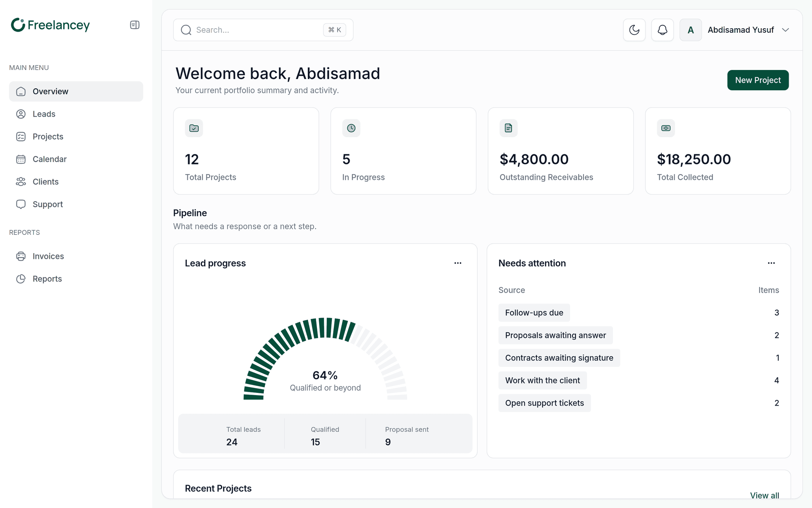Click the Items column header
This screenshot has height=508, width=812.
(768, 290)
